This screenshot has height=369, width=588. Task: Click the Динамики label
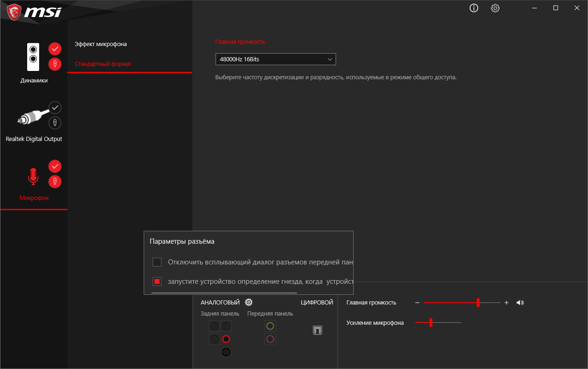click(x=34, y=81)
